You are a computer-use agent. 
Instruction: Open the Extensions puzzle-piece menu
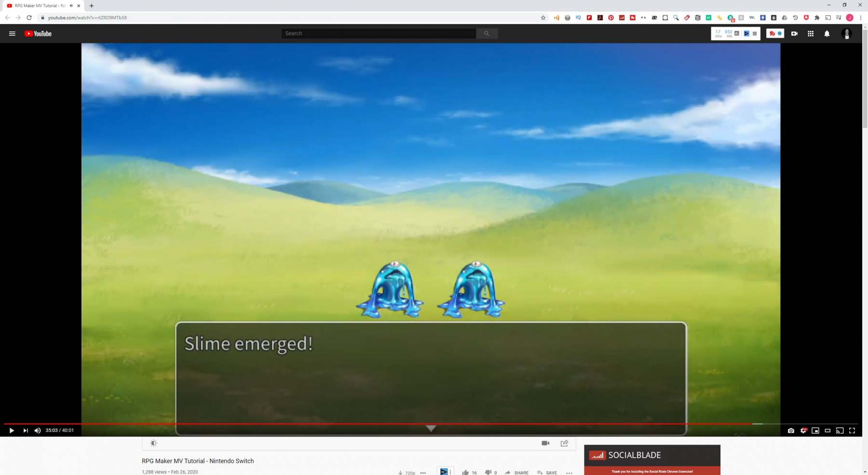(x=817, y=17)
